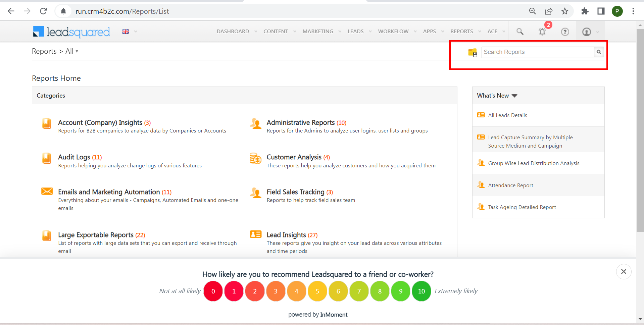Open the DASHBOARD menu
The width and height of the screenshot is (644, 325).
click(x=233, y=32)
